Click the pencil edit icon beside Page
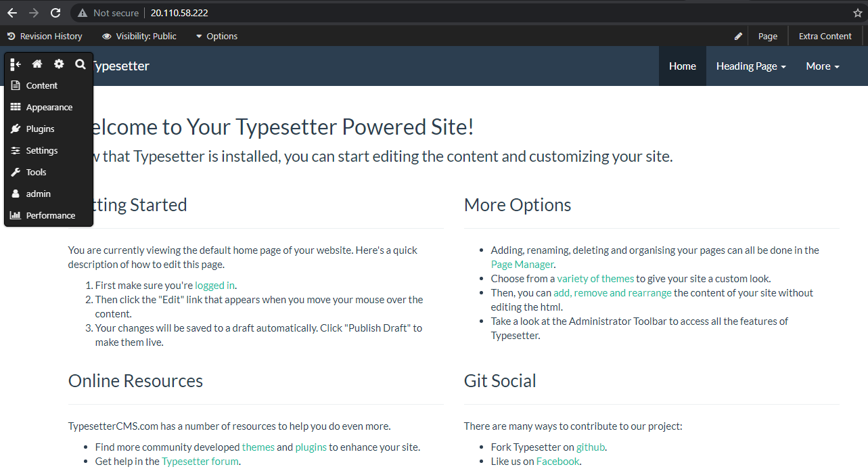The width and height of the screenshot is (868, 469). pyautogui.click(x=739, y=37)
